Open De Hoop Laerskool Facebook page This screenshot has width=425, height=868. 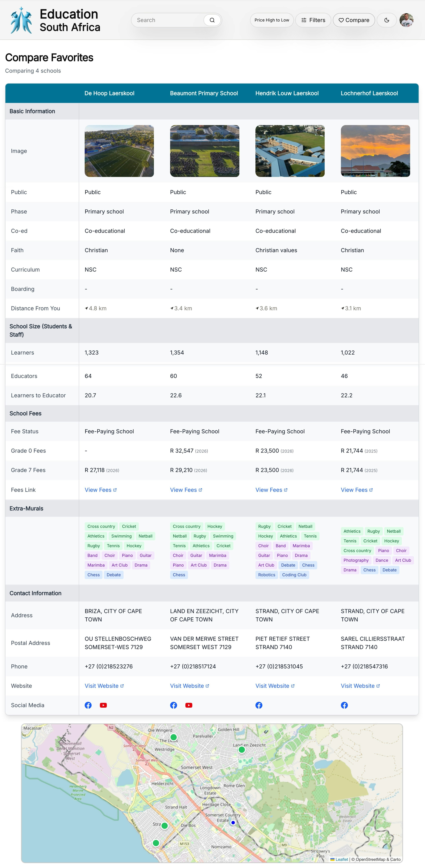coord(88,705)
